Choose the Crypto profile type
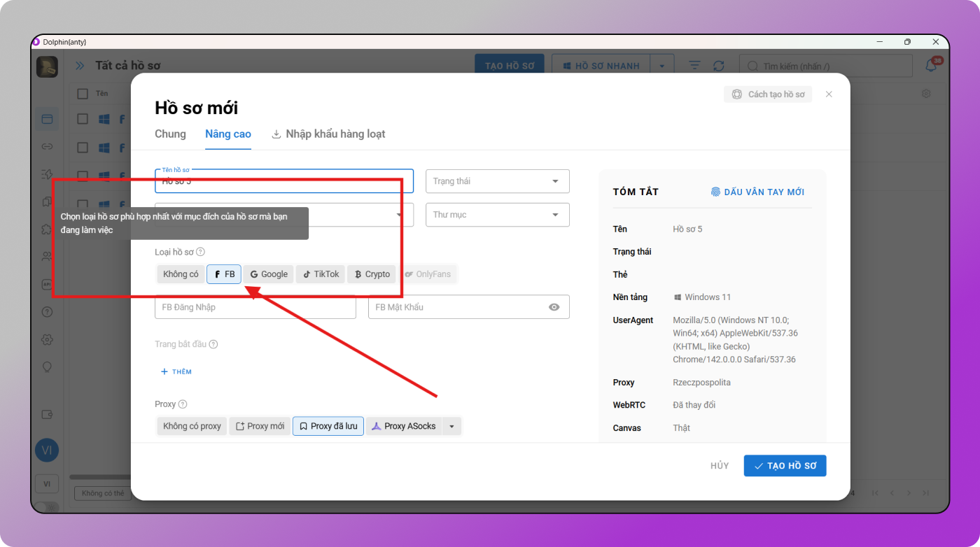 tap(372, 274)
